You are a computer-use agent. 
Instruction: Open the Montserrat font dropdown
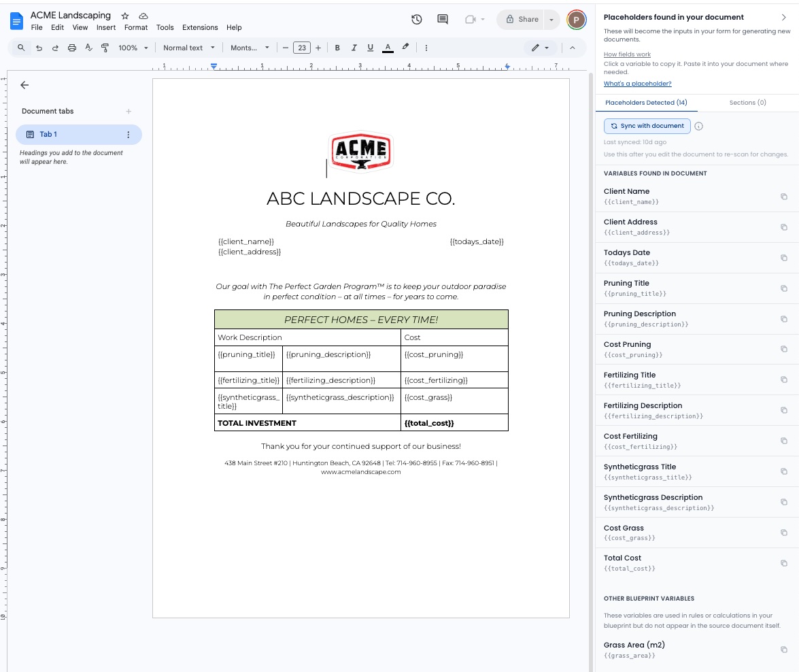250,48
